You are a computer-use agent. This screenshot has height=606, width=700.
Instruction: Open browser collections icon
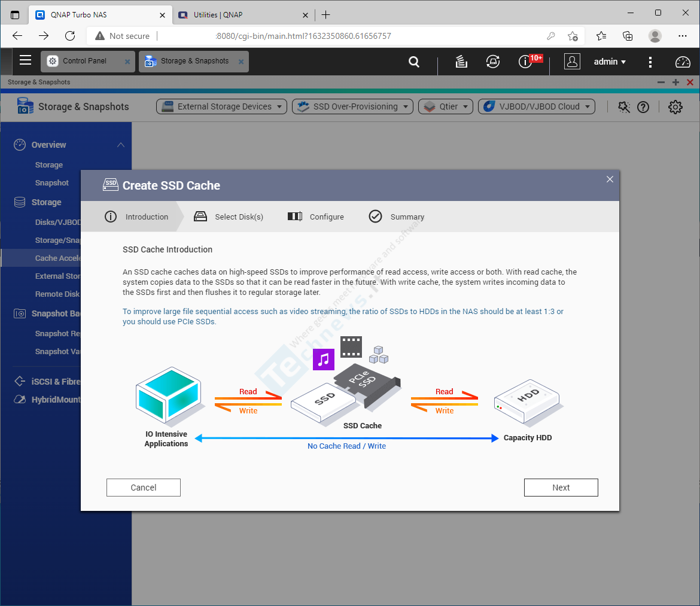tap(628, 36)
